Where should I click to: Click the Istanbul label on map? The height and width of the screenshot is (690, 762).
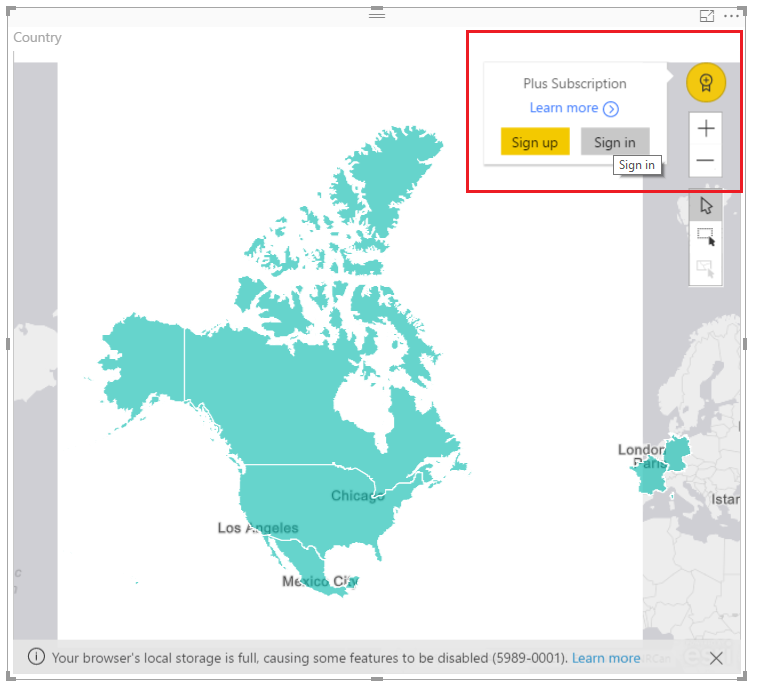tap(726, 500)
